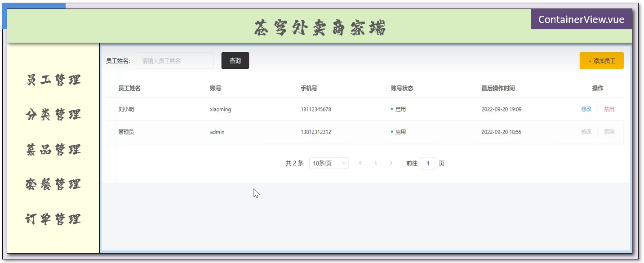
Task: Select 套餐管理 menu item
Action: coord(53,184)
